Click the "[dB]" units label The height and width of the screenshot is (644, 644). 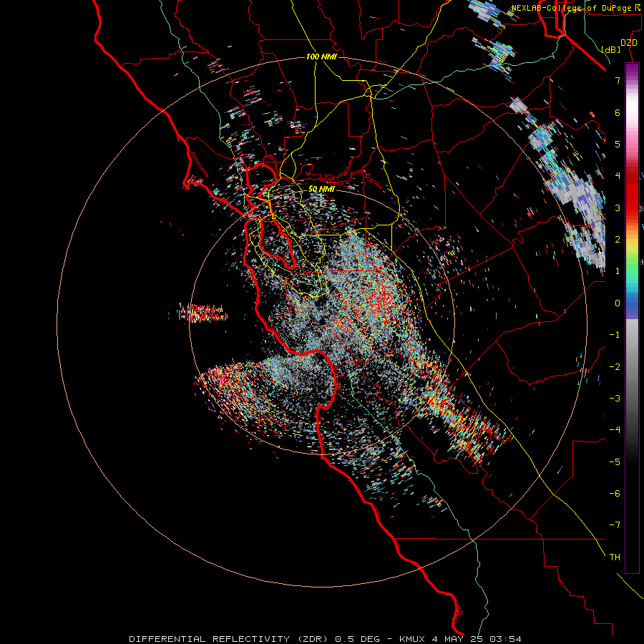(610, 49)
